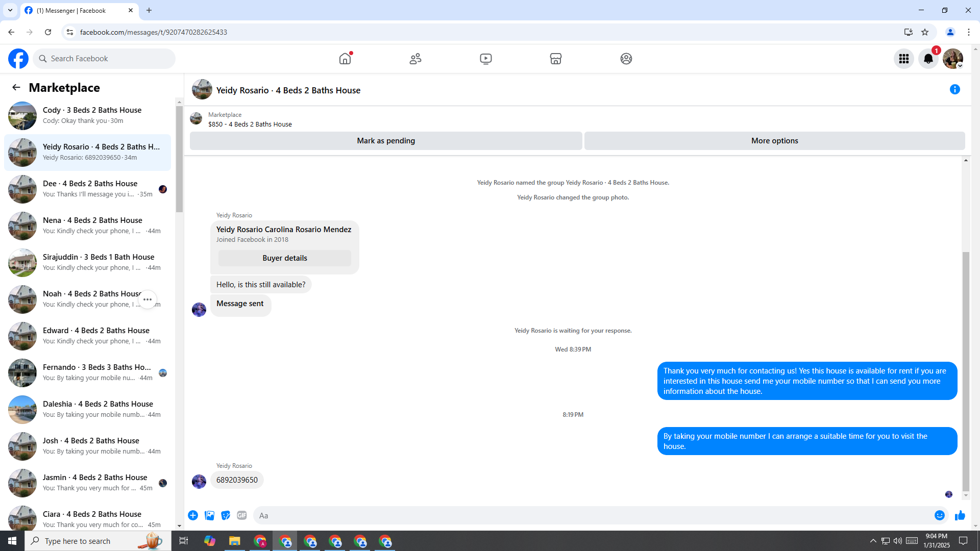Show hidden system tray icons
Viewport: 980px width, 551px height.
click(873, 541)
